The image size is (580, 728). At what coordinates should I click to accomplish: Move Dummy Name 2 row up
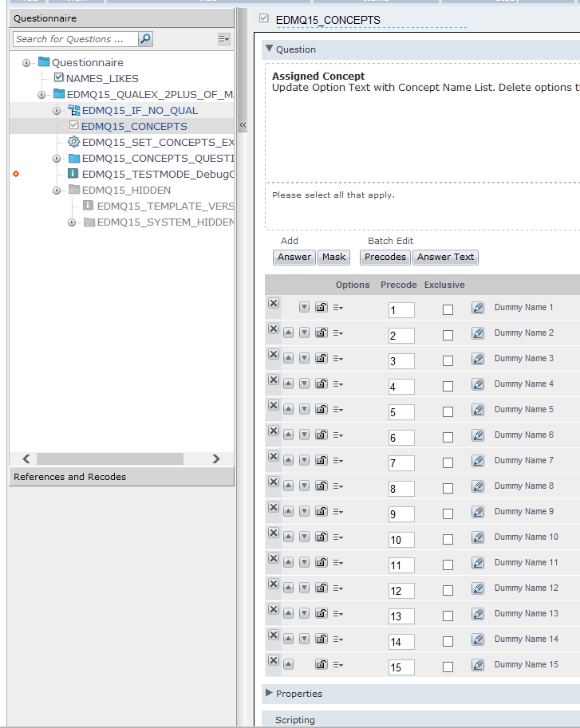(288, 333)
